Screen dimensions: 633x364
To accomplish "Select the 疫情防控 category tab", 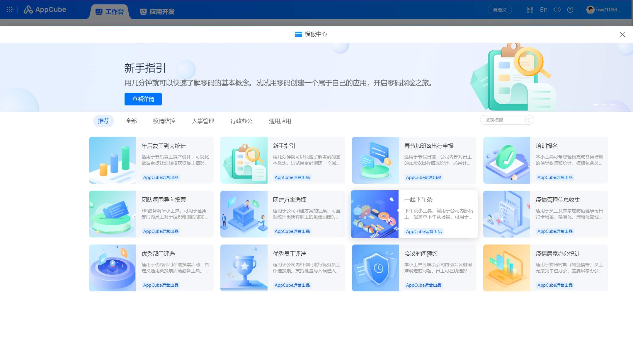I will pyautogui.click(x=164, y=121).
